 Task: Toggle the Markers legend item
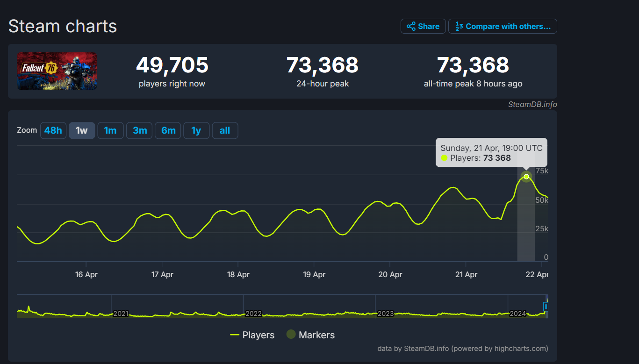coord(310,335)
